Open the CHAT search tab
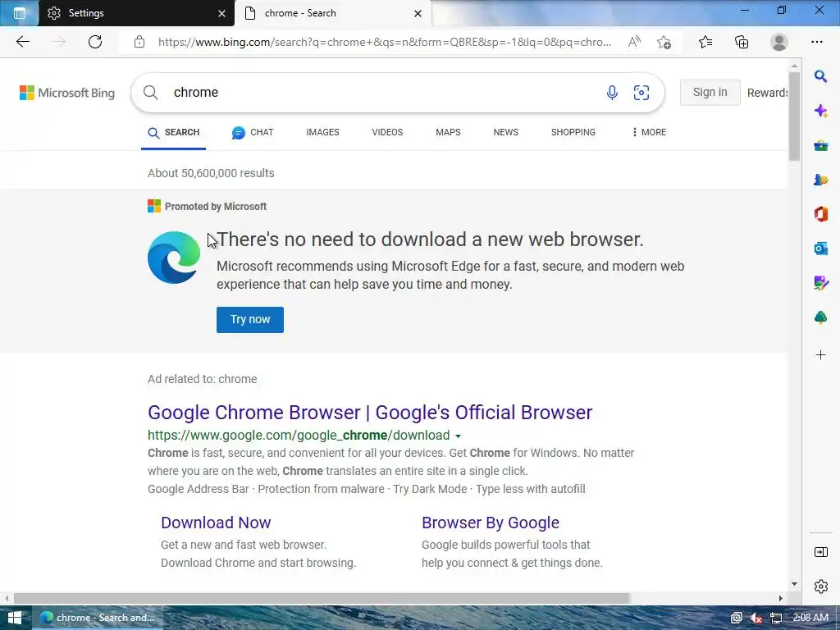840x630 pixels. [253, 132]
